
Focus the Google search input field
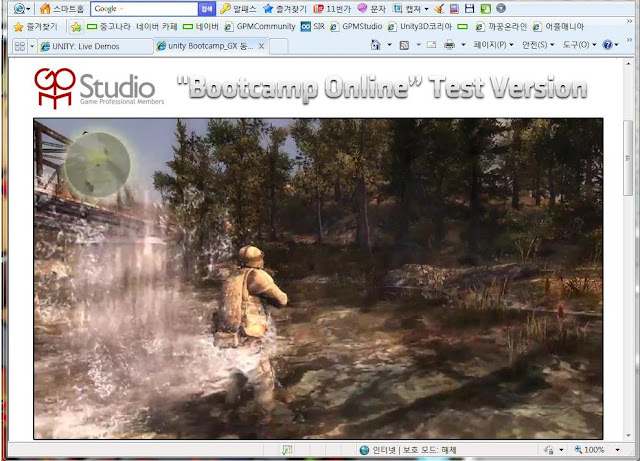[x=144, y=8]
